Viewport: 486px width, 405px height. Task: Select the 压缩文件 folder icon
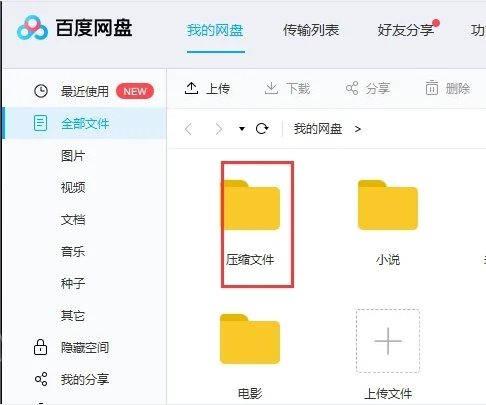pyautogui.click(x=250, y=205)
